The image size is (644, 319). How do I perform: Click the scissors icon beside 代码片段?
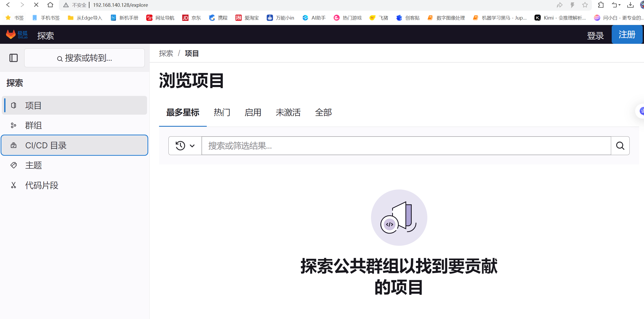(14, 185)
